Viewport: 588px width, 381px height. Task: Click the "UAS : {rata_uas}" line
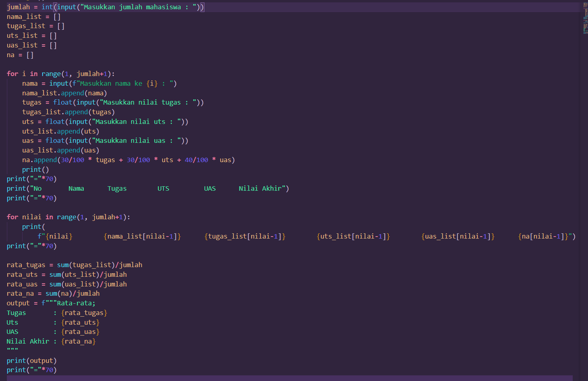pyautogui.click(x=53, y=332)
